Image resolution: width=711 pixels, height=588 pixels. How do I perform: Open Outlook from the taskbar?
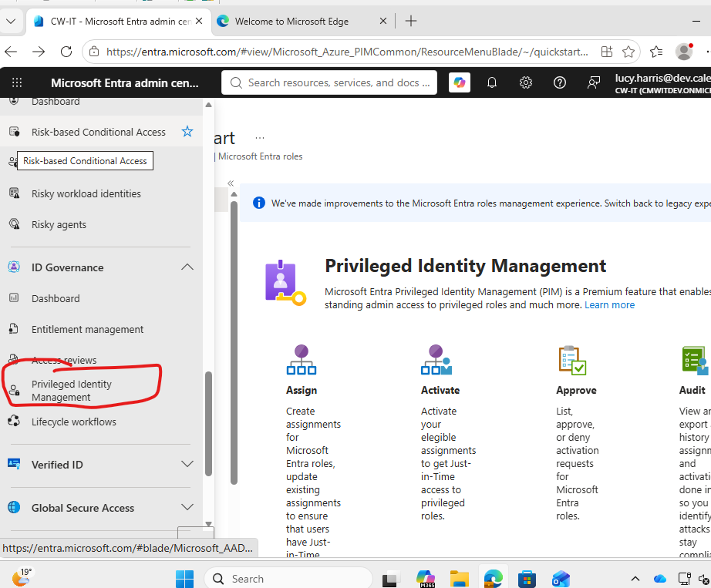561,579
